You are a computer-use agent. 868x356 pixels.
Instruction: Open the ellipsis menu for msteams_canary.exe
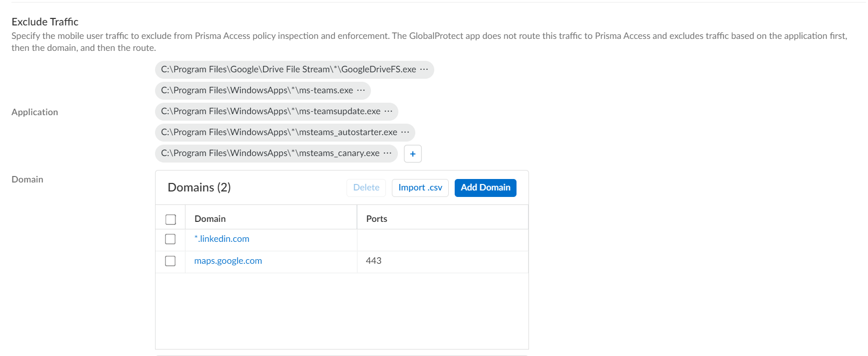pyautogui.click(x=387, y=153)
